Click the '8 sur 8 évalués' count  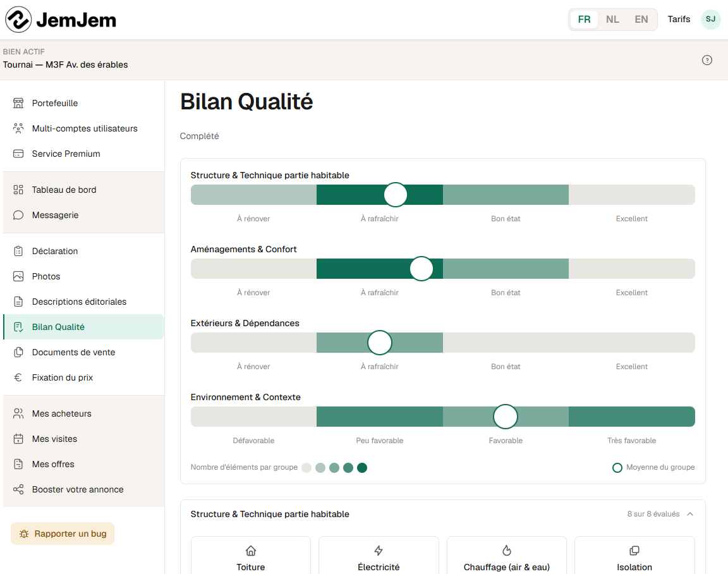click(x=653, y=514)
